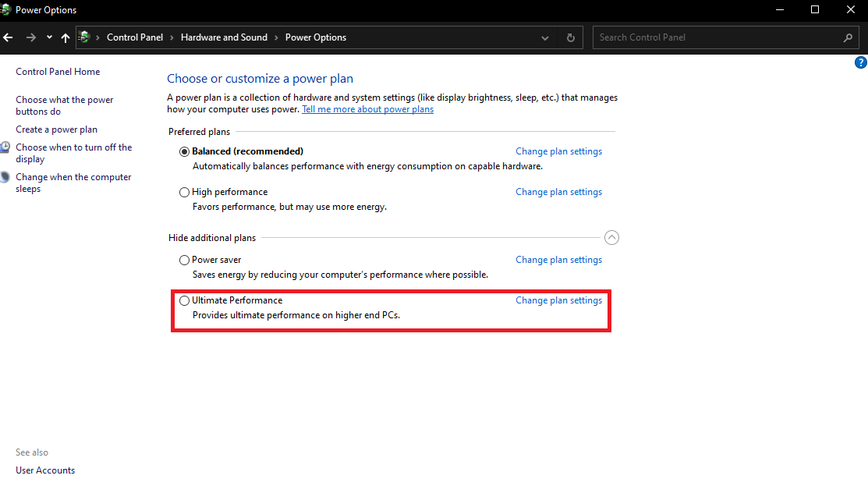Open the Recent locations dropdown arrow
Screen dimensions: 868x486
coord(49,37)
